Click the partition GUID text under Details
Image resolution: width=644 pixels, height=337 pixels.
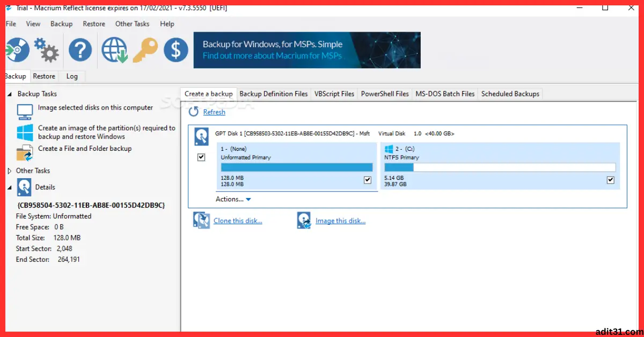coord(91,205)
